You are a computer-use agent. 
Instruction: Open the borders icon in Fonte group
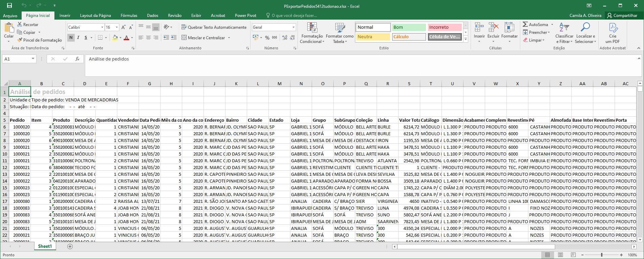pyautogui.click(x=100, y=38)
